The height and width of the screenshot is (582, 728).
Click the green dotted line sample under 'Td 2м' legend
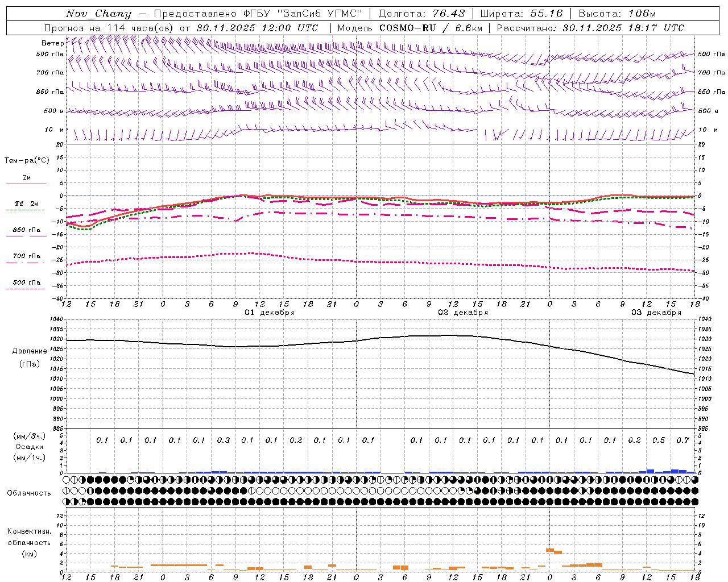pyautogui.click(x=26, y=210)
